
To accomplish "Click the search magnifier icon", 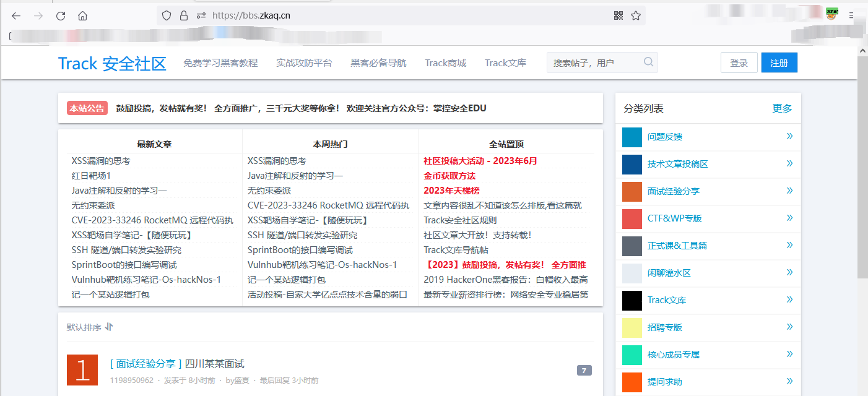I will pos(648,62).
